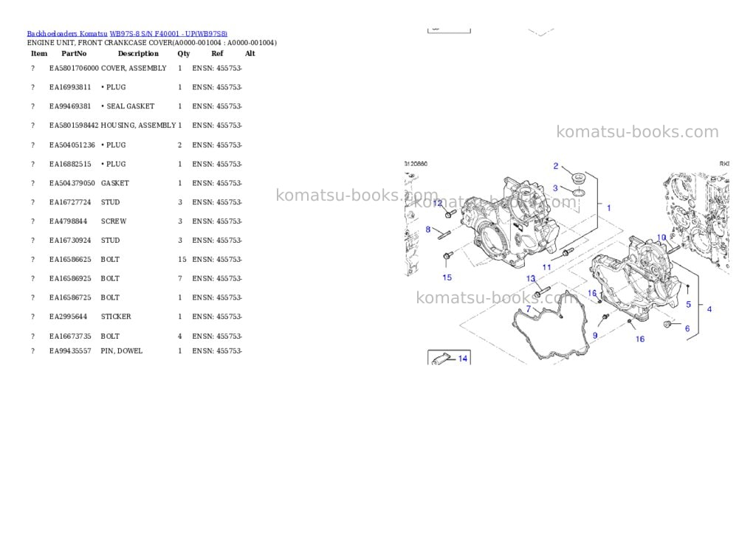Select part number EA2995644
Viewport: 756px width, 535px height.
pos(68,317)
